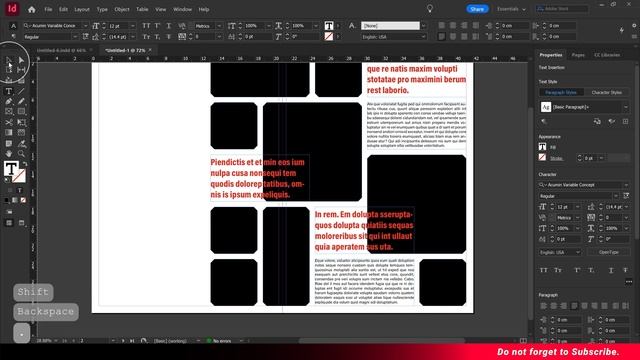
Task: Swap fill and stroke colors arrow
Action: [24, 164]
